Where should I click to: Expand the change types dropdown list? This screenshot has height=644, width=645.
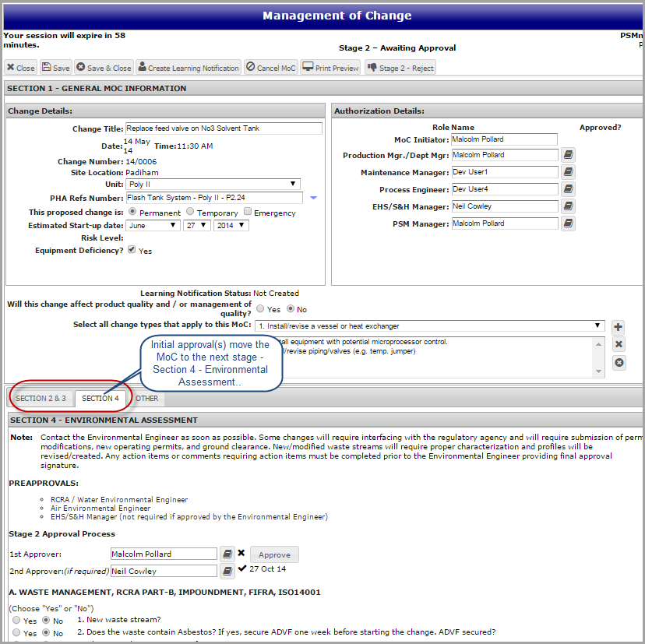(429, 326)
